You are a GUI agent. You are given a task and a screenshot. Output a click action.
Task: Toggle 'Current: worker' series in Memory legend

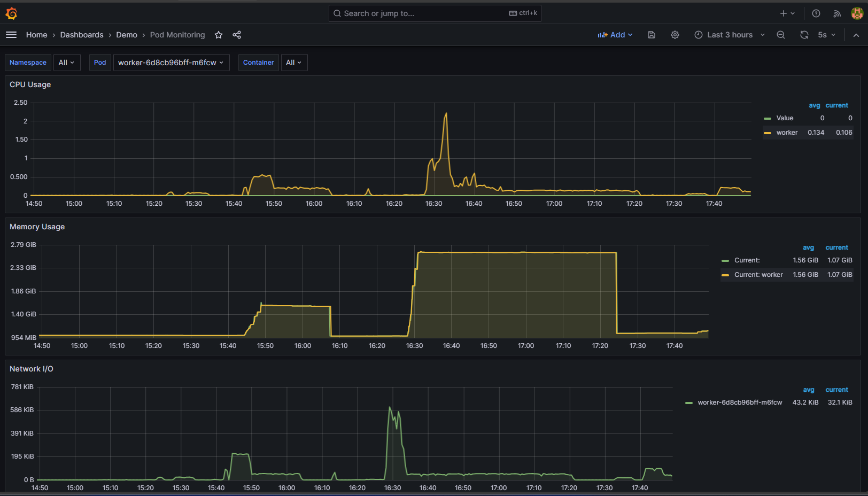(758, 275)
